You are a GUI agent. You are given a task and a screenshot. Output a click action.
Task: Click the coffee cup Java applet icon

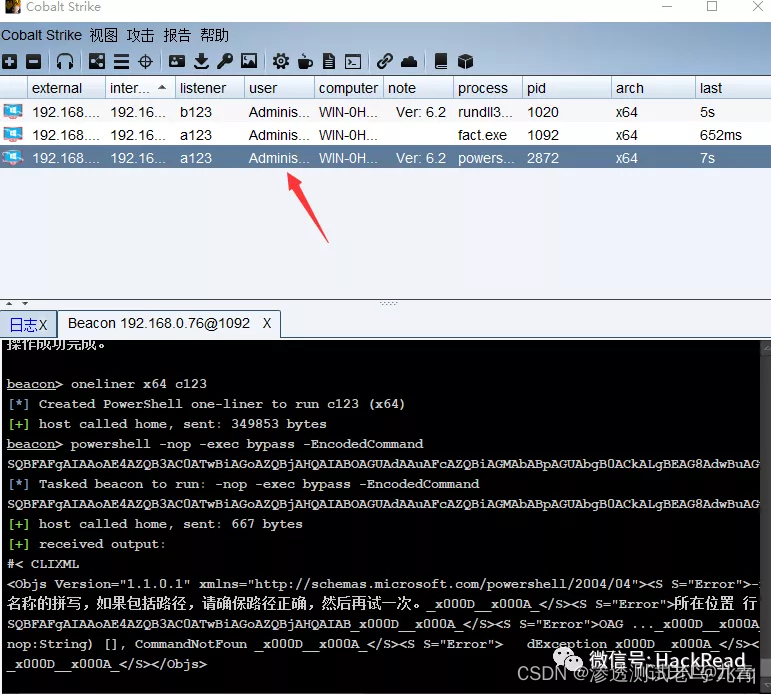[x=305, y=61]
